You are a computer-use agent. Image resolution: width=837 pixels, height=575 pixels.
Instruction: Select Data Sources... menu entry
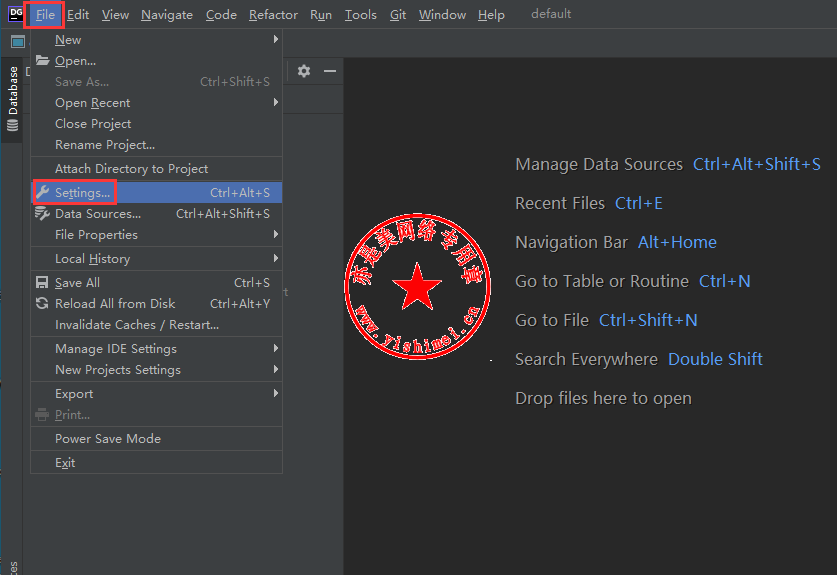[156, 214]
